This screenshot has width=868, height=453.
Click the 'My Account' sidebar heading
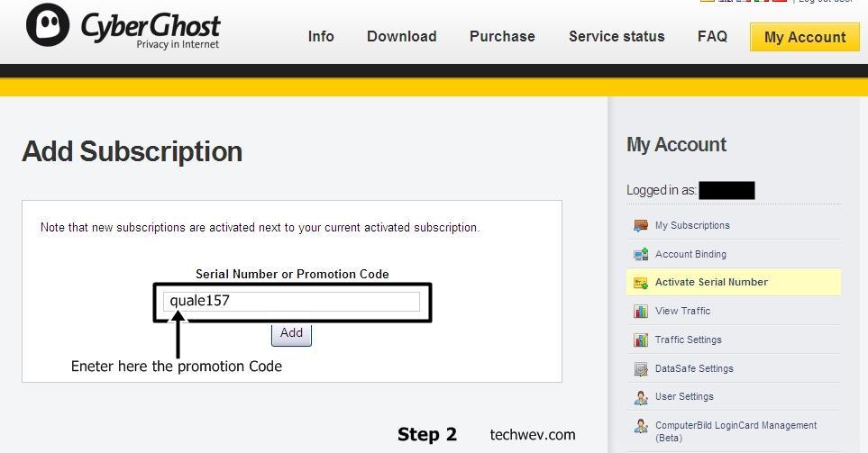[x=676, y=145]
